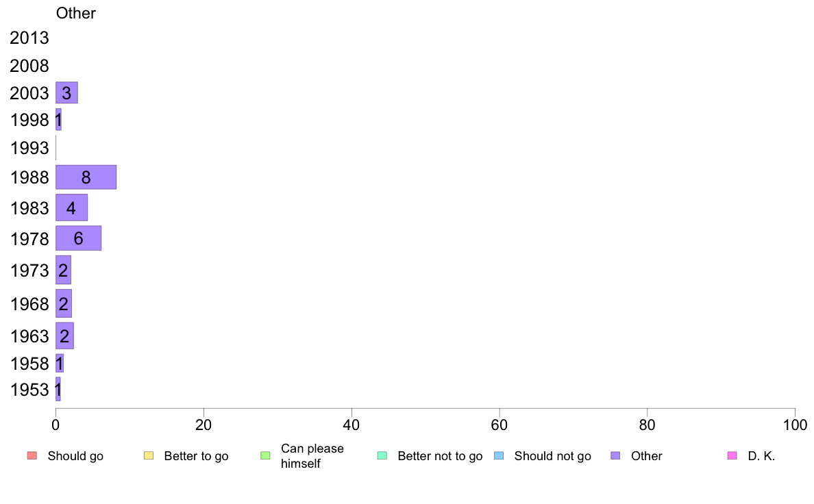Toggle the Better not to go label

(x=440, y=456)
